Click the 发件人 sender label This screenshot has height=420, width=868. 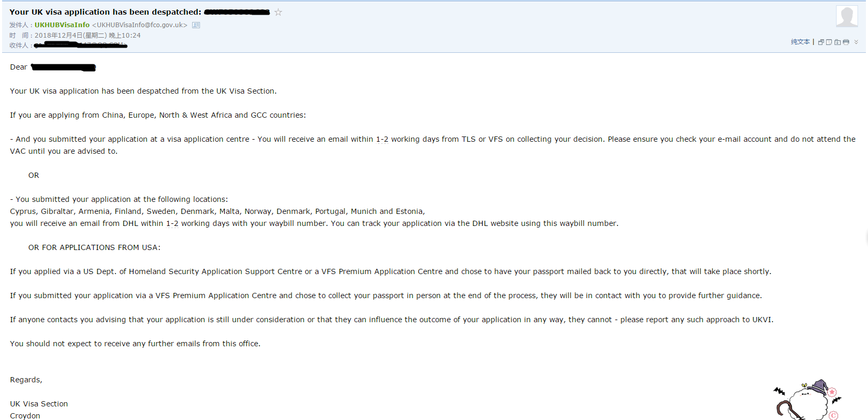[19, 25]
